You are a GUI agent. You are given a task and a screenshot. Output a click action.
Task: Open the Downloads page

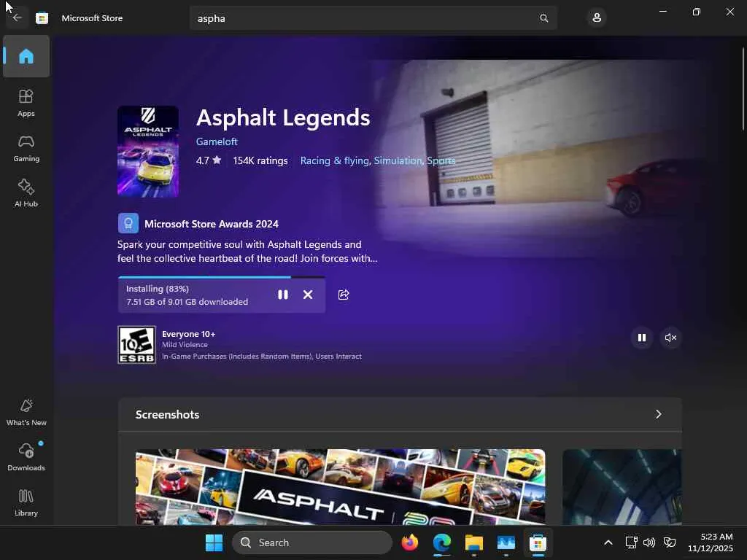(26, 457)
